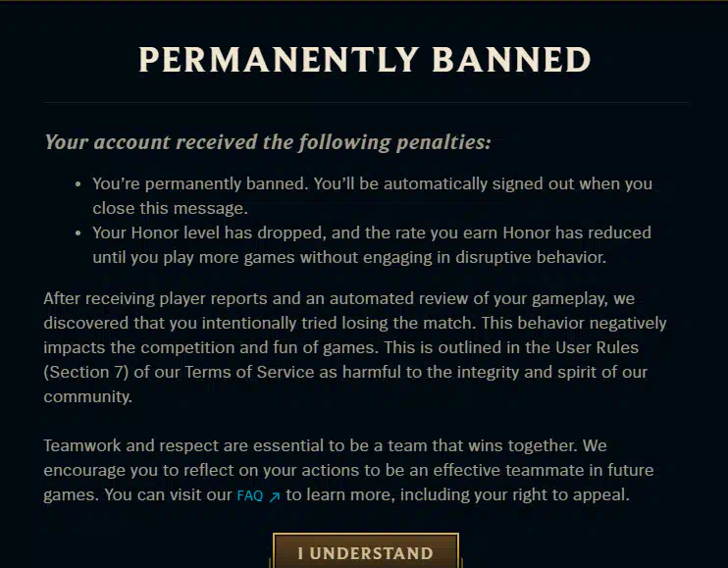Screen dimensions: 728x568
Task: Click the bullet point dot before "You're permanently banned"
Action: 78,184
